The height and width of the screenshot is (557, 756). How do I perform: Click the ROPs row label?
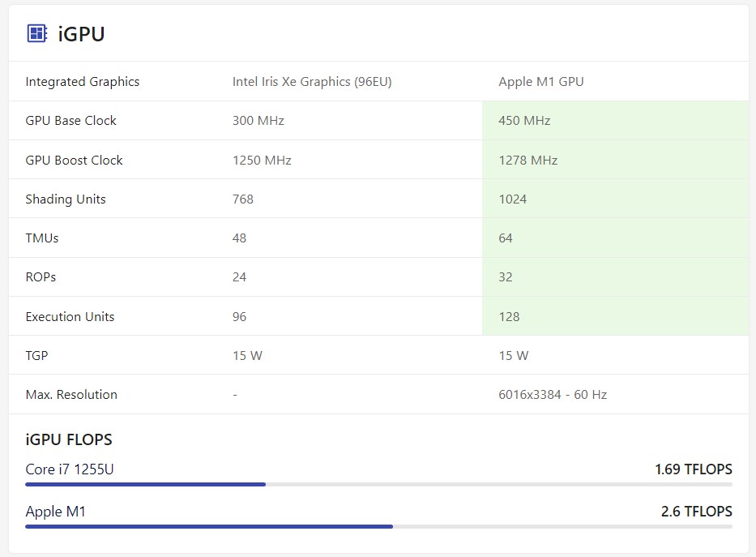point(41,277)
